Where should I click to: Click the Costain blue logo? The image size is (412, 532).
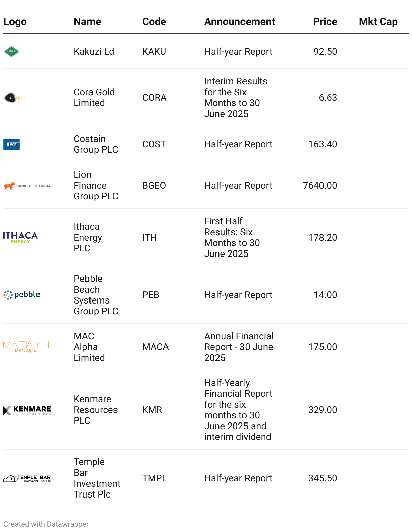pos(11,144)
